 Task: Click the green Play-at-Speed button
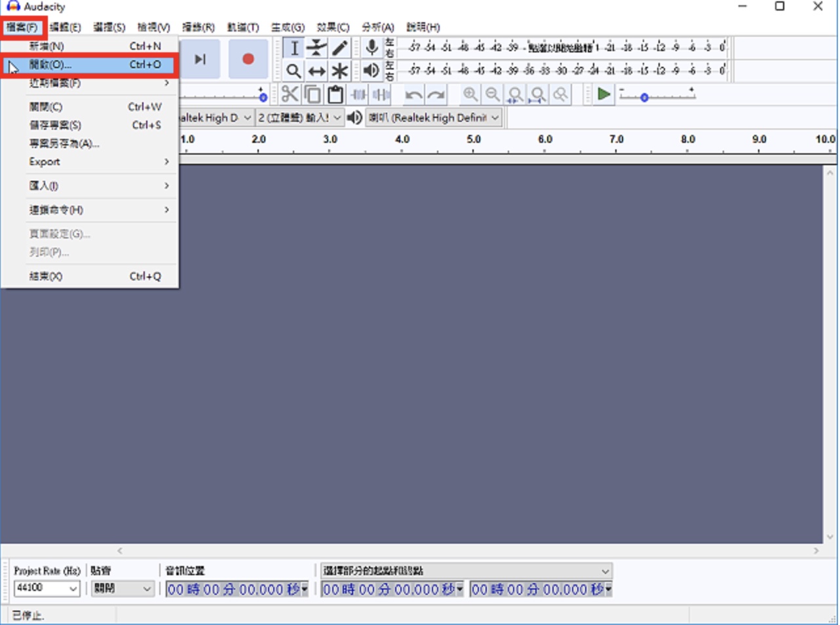pos(603,95)
